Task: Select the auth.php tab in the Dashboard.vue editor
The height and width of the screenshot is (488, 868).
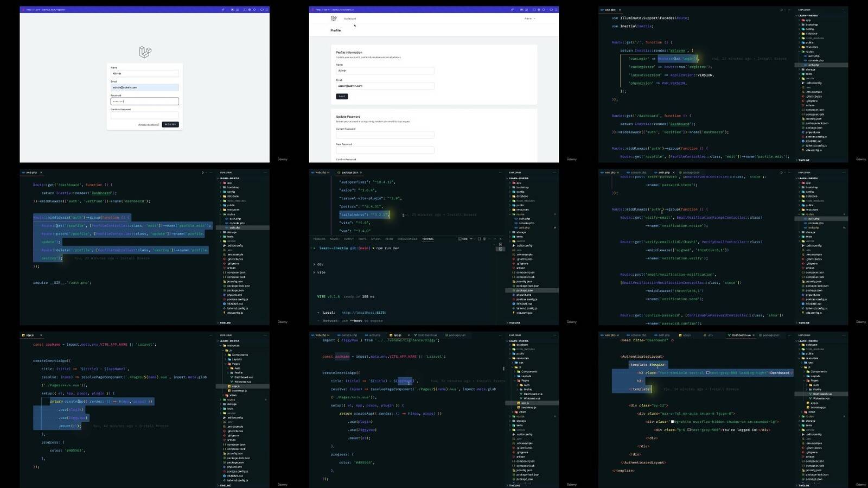Action: click(x=664, y=335)
